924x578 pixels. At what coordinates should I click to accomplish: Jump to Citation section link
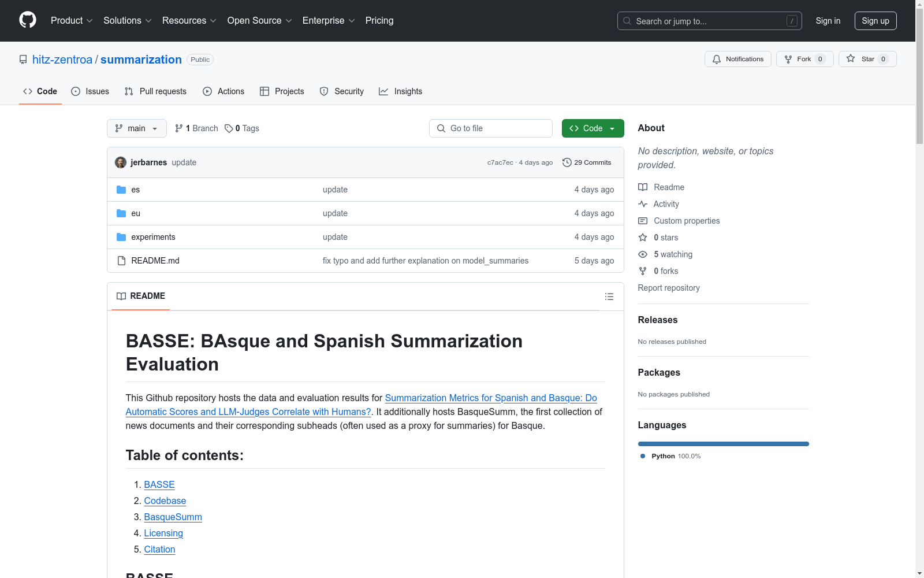pyautogui.click(x=159, y=550)
